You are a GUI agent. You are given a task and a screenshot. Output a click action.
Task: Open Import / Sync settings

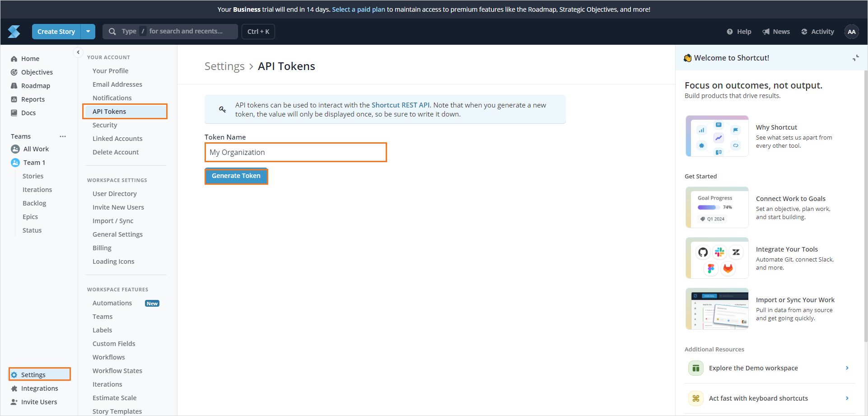click(113, 221)
